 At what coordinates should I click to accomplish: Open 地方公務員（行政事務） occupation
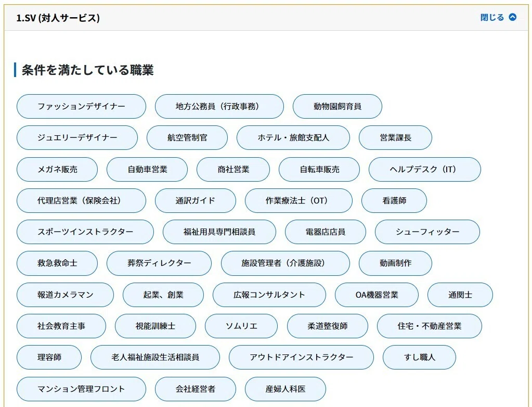[x=219, y=107]
